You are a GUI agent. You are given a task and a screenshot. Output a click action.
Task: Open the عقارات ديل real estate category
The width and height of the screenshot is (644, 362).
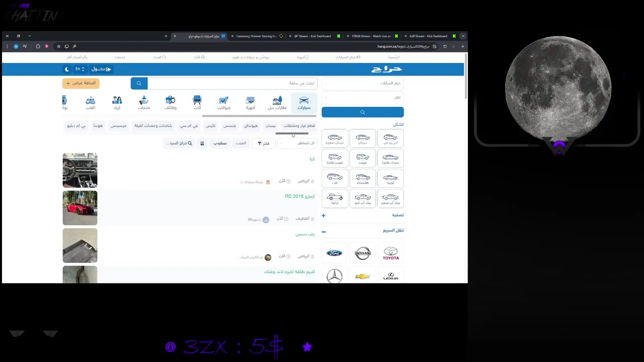pos(277,103)
